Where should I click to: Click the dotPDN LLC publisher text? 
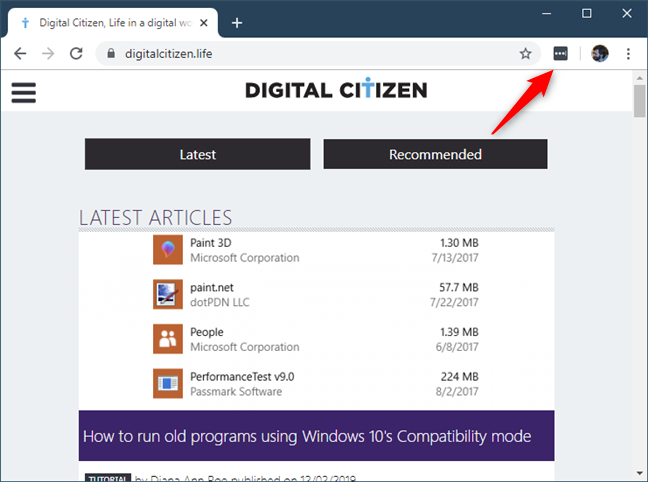tap(220, 302)
